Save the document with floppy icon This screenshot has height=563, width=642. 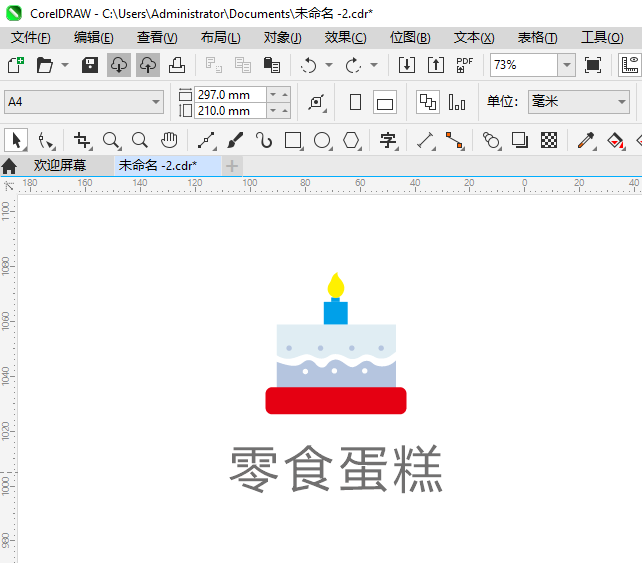click(90, 65)
